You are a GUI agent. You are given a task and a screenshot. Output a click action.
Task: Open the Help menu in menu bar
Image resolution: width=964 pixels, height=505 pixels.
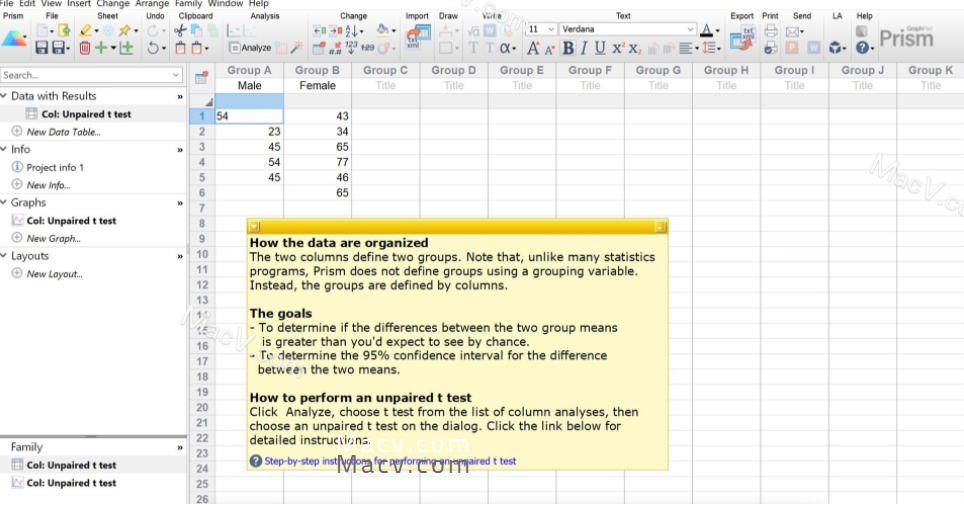tap(258, 4)
